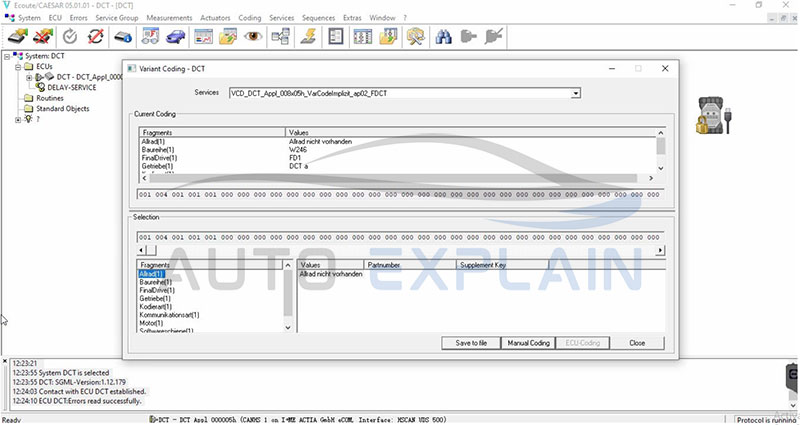This screenshot has width=800, height=425.
Task: Click Current Coding list scroll-down arrow
Action: tap(661, 168)
